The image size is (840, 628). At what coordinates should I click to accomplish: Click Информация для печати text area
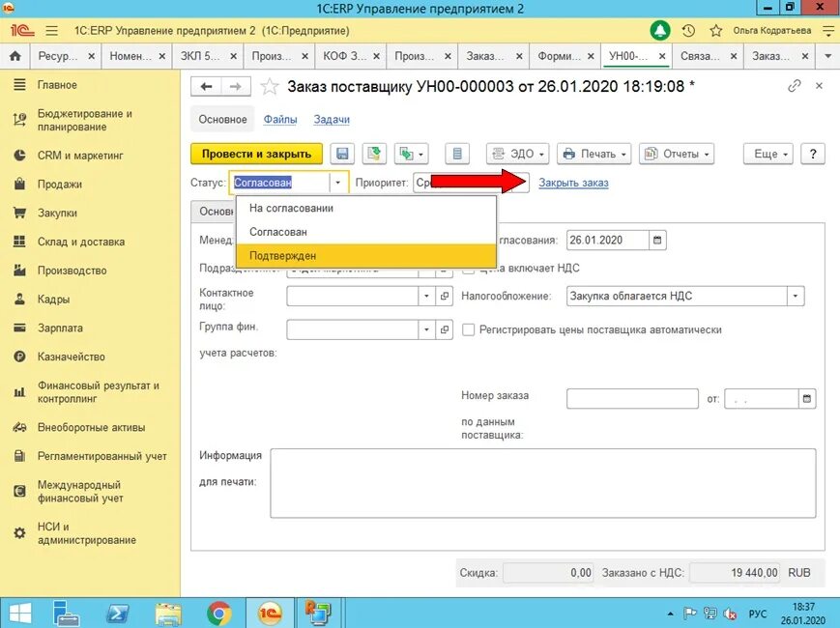[x=542, y=483]
